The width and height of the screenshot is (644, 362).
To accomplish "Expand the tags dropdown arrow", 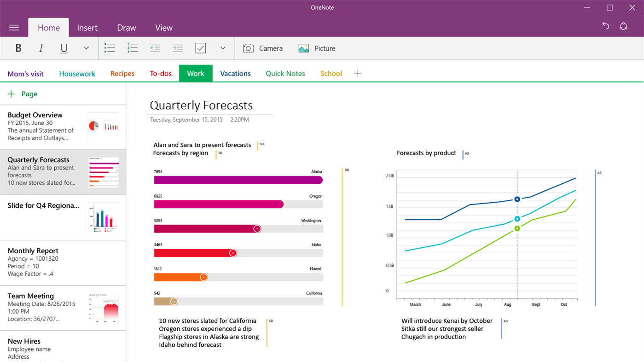I will 223,48.
